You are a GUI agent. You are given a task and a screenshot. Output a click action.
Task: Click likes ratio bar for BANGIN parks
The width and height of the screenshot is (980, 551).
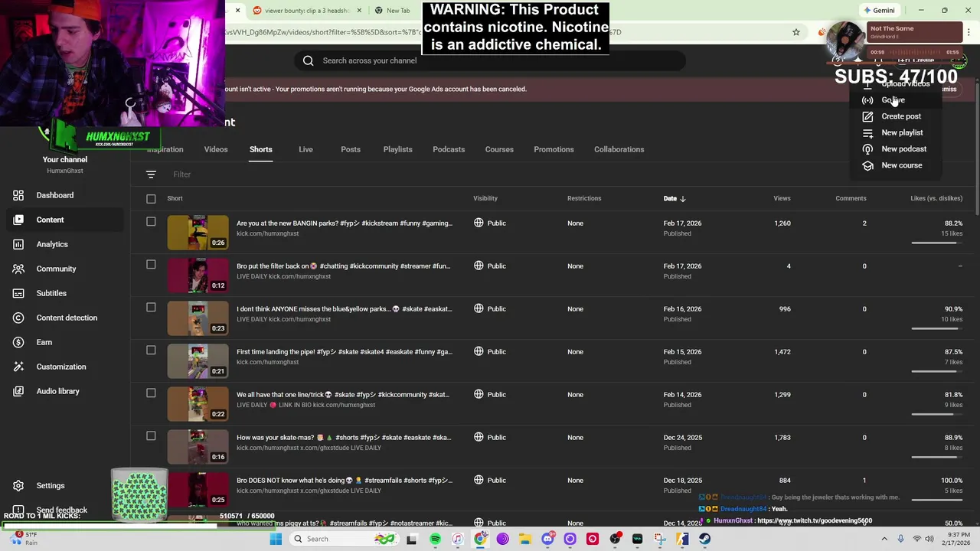(936, 243)
